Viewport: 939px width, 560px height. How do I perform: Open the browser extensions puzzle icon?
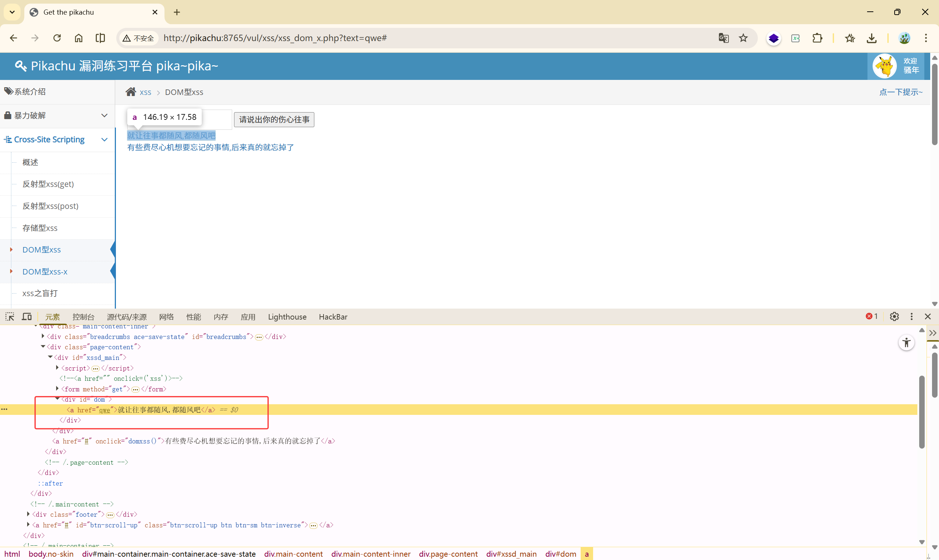817,38
